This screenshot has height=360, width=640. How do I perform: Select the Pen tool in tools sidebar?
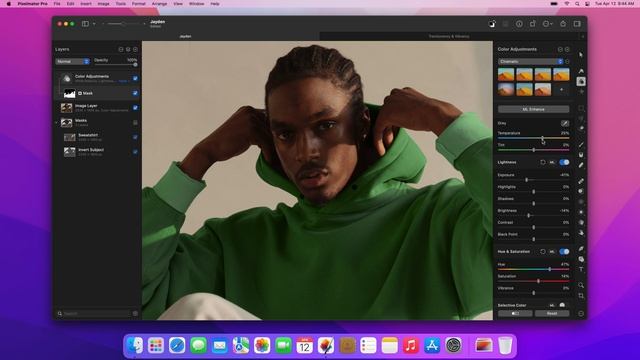[x=581, y=249]
